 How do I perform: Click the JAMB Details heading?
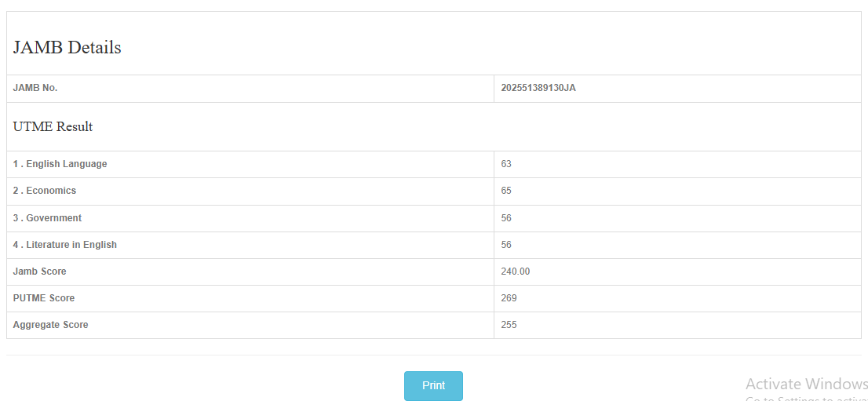coord(67,47)
